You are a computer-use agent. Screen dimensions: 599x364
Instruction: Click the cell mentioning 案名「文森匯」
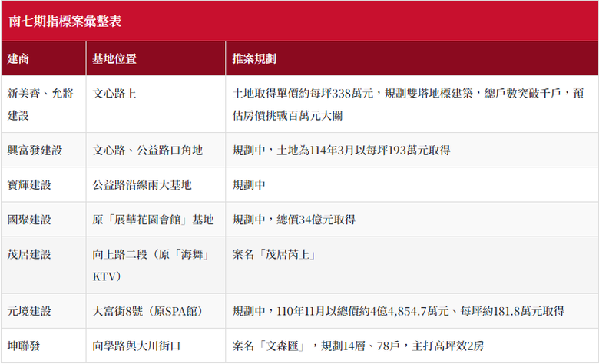(x=412, y=346)
